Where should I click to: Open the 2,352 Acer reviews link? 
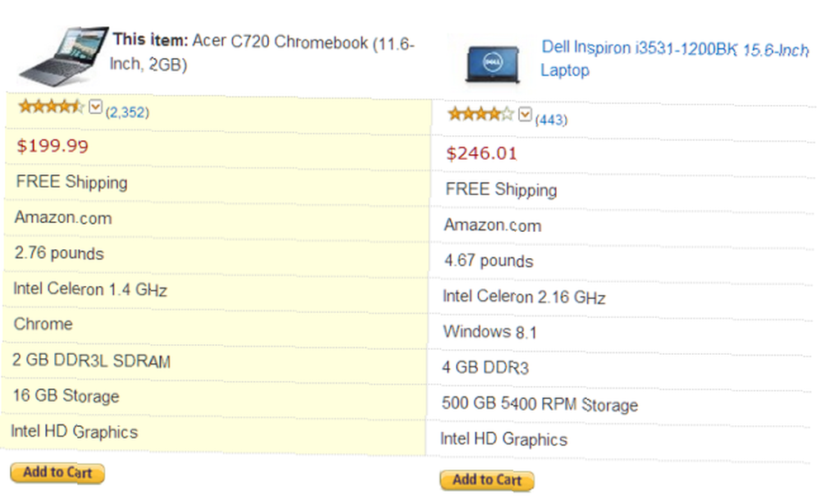[x=127, y=112]
